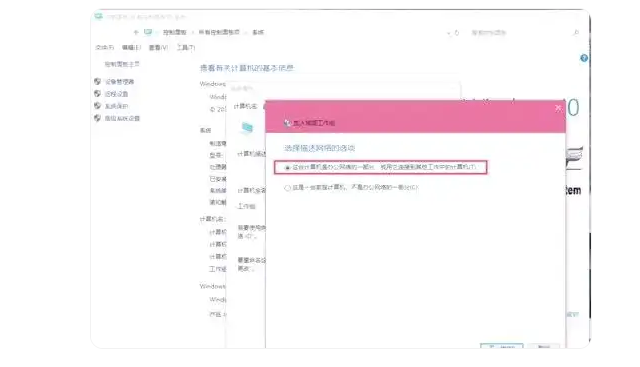Viewport: 640px width, 367px height.
Task: Click the computer icon in the address bar
Action: coord(148,32)
